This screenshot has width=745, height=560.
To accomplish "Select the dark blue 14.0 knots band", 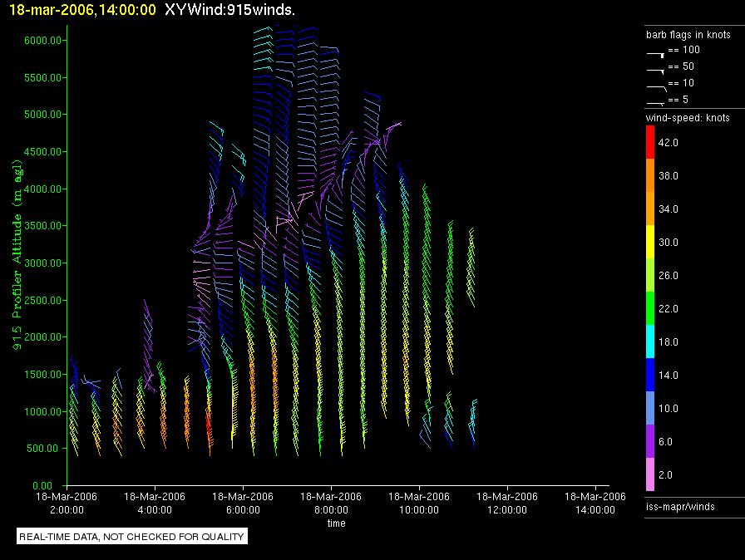I will 651,376.
